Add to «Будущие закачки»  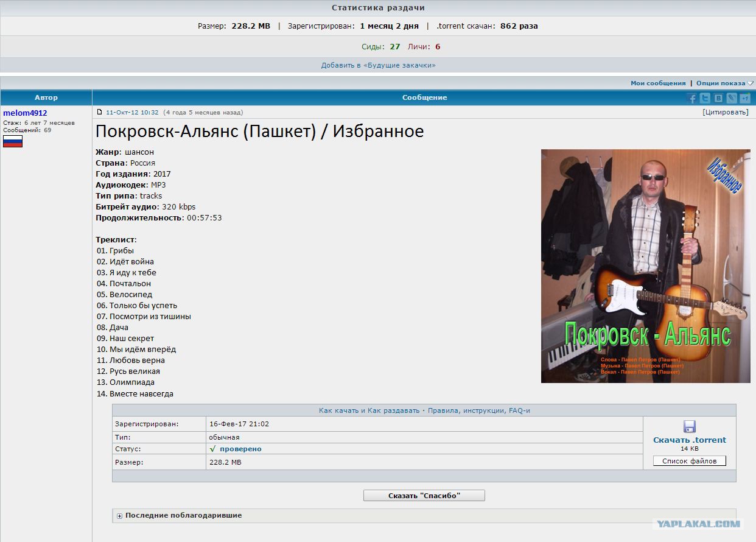379,65
